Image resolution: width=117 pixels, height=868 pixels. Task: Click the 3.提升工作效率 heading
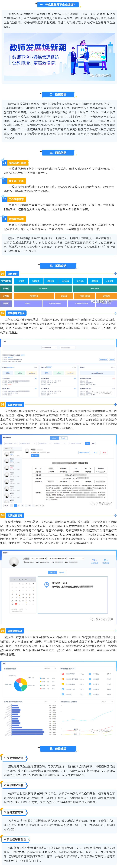[x=14, y=812]
